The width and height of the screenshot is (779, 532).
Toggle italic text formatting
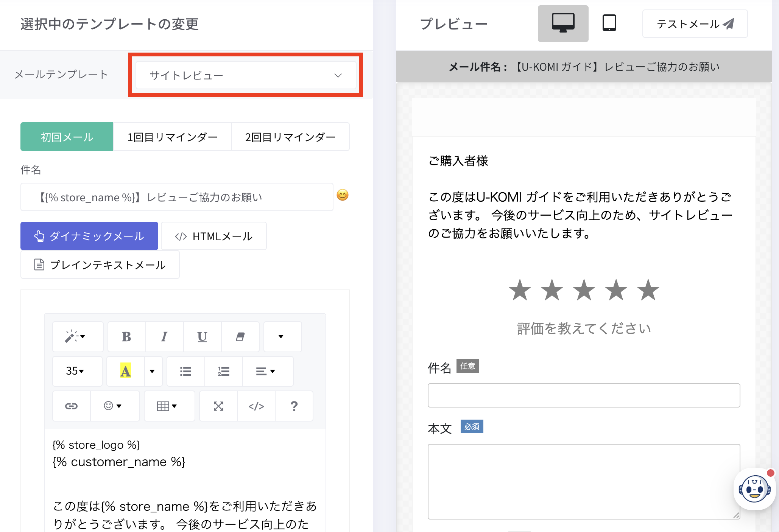164,336
